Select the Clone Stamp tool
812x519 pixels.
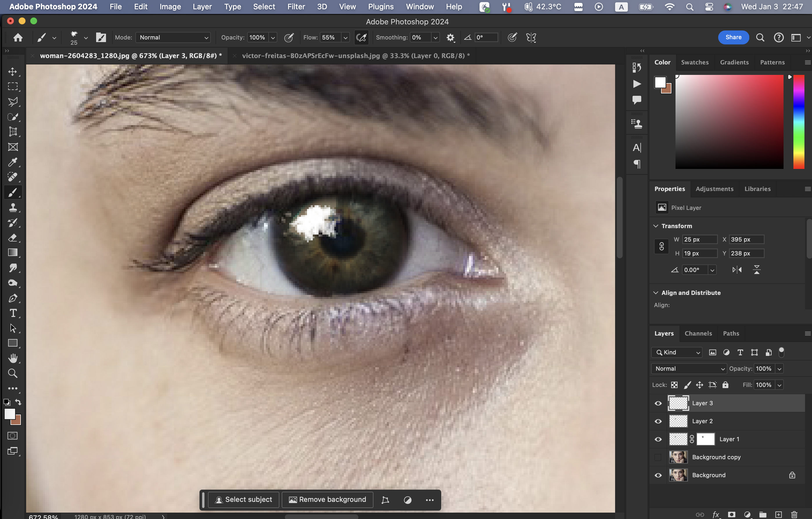pos(13,208)
